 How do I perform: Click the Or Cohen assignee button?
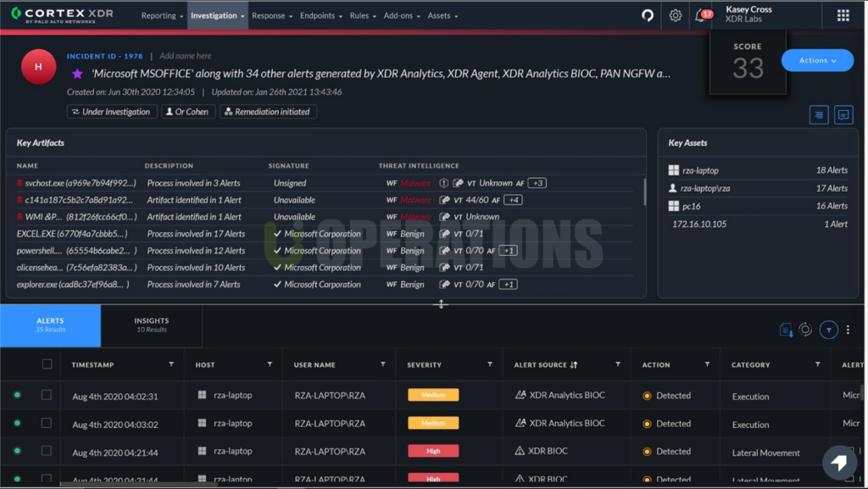(188, 112)
